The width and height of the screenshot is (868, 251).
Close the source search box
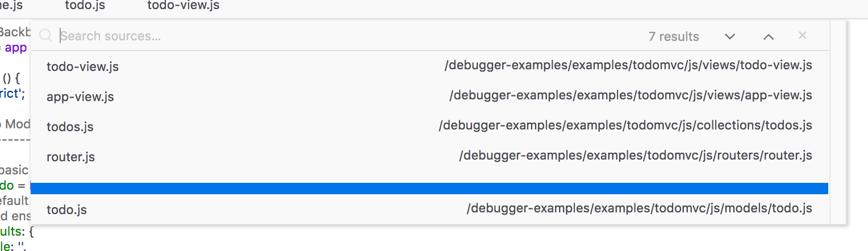point(802,36)
